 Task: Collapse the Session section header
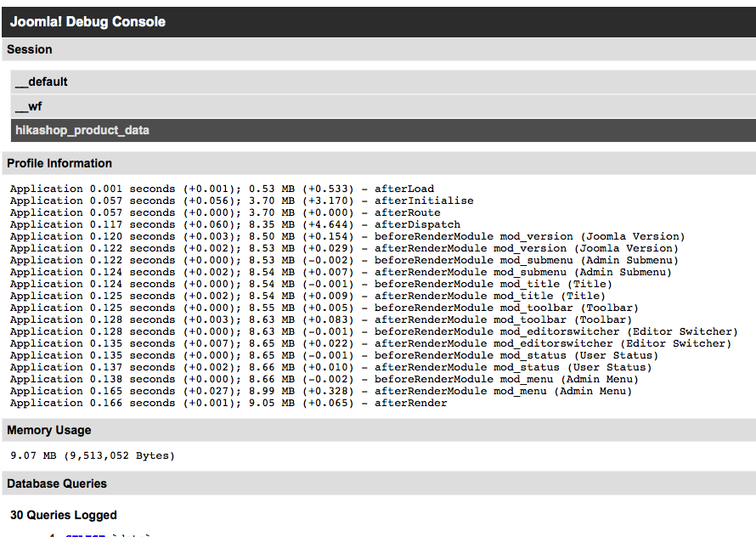[379, 49]
